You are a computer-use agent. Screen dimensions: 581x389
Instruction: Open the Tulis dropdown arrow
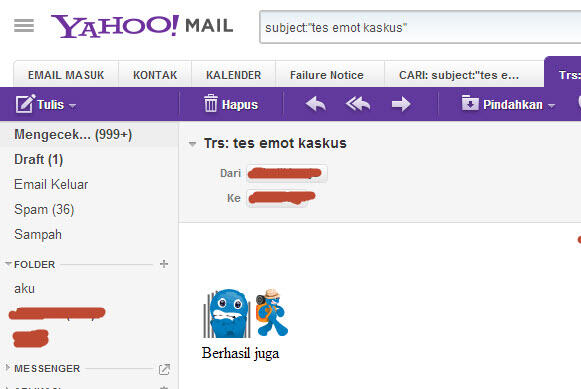click(73, 106)
